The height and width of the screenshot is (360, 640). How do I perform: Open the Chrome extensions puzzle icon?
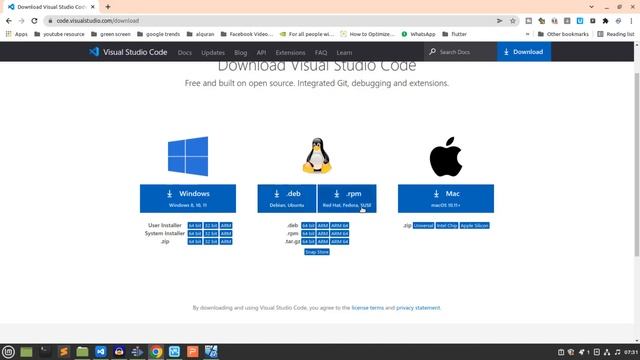pos(605,21)
